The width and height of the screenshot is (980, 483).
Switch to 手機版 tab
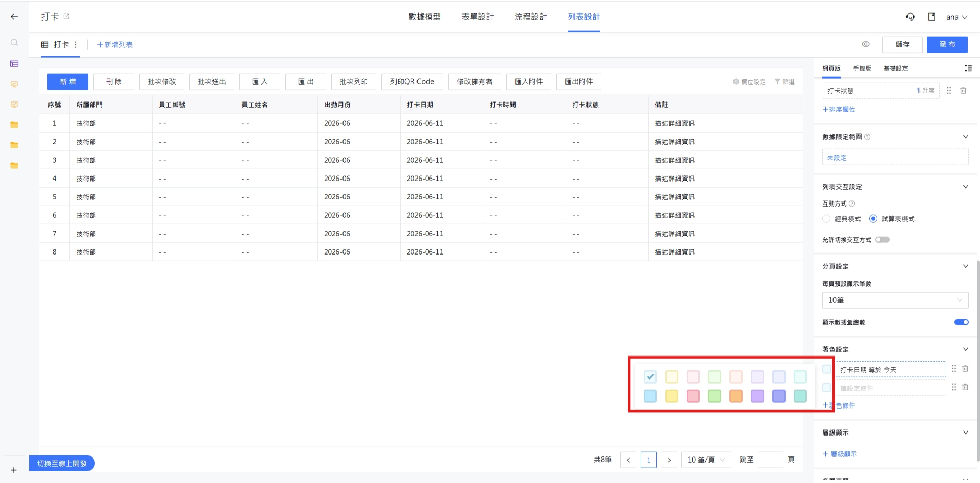[862, 68]
